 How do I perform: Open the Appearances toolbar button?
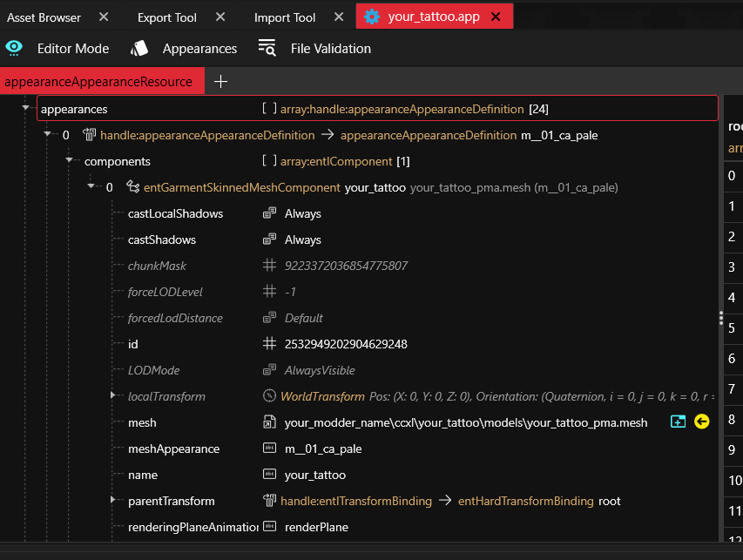tap(184, 48)
